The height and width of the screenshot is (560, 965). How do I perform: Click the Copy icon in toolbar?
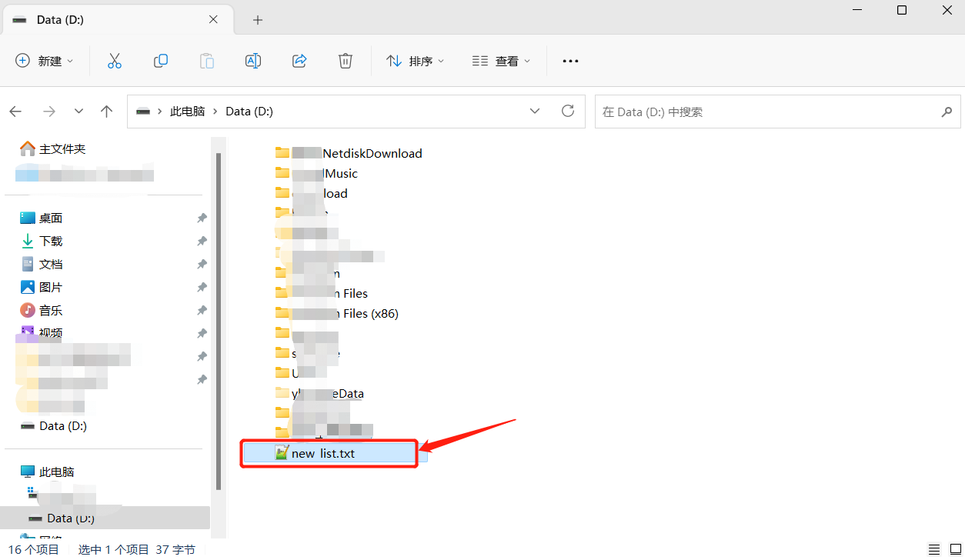(x=160, y=61)
